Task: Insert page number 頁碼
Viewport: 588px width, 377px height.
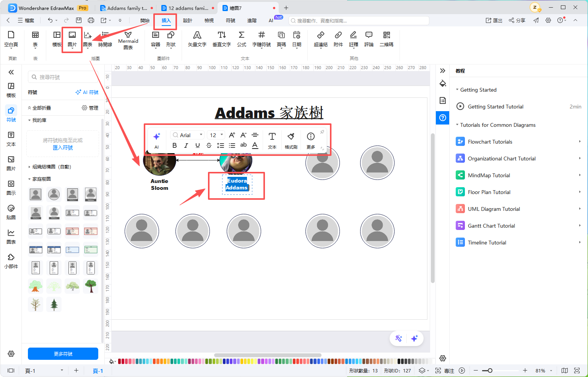Action: (x=281, y=39)
